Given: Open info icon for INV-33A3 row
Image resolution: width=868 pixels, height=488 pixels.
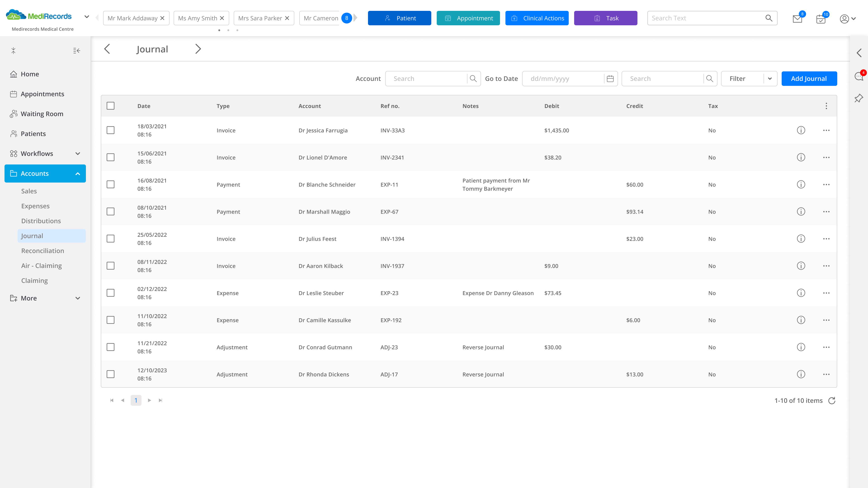Looking at the screenshot, I should [x=801, y=130].
